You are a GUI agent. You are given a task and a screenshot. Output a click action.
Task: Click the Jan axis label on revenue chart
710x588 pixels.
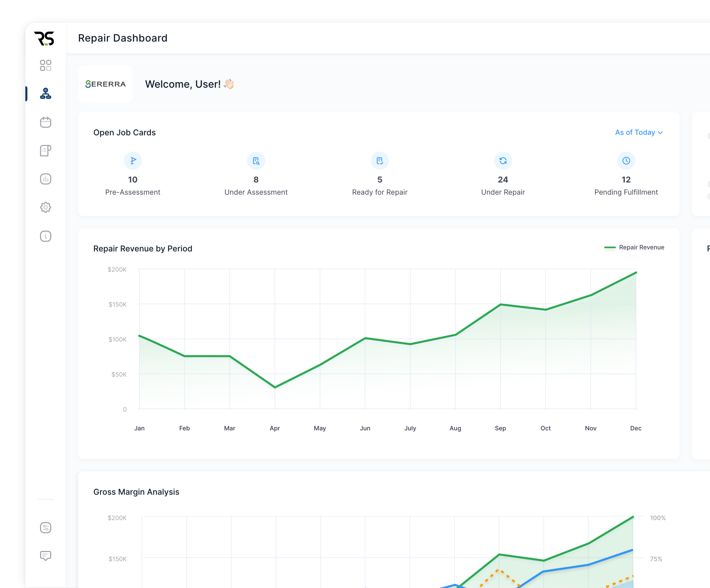click(x=139, y=428)
